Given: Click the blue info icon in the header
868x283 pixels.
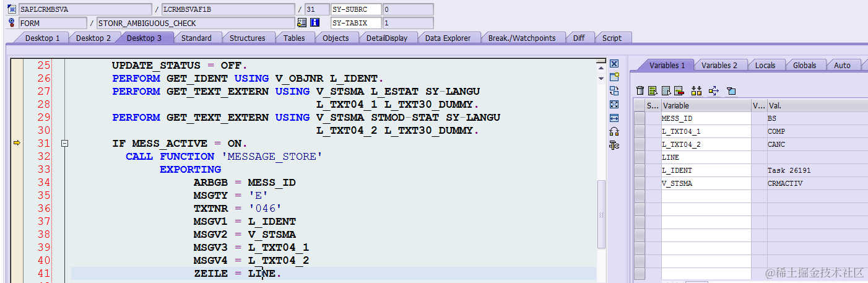Looking at the screenshot, I should coord(315,23).
